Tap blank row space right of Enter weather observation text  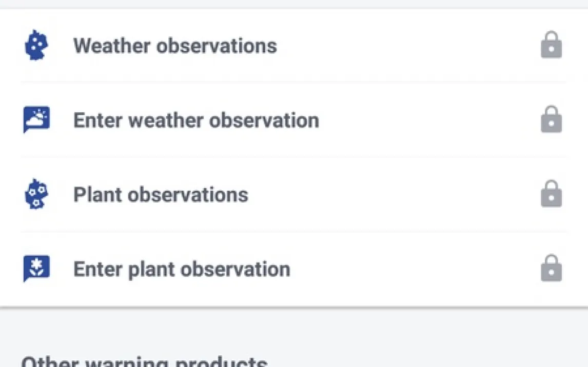pos(426,120)
